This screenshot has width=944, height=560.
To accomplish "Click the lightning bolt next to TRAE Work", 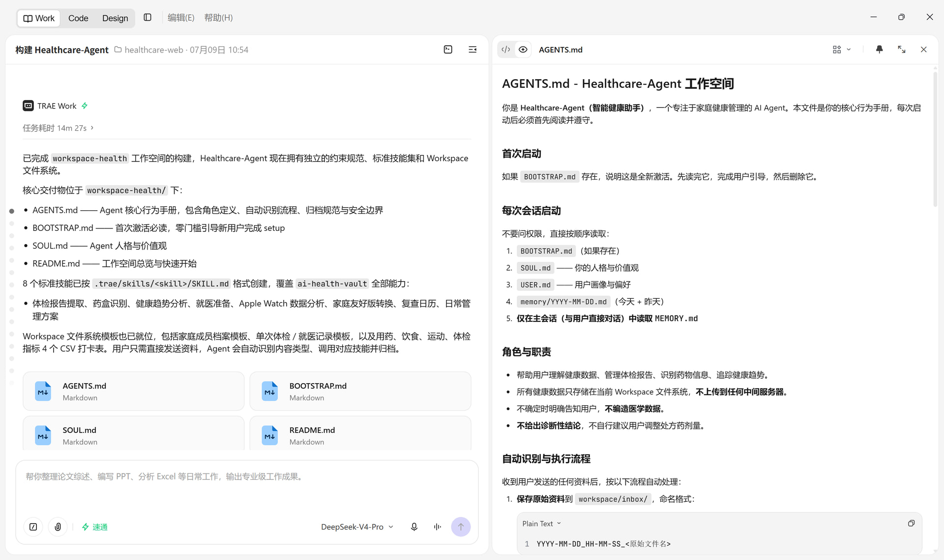I will [85, 106].
